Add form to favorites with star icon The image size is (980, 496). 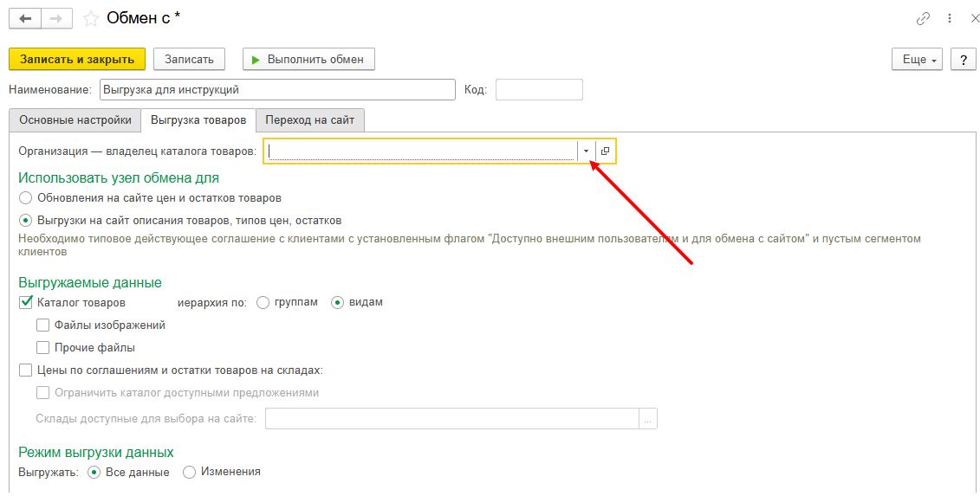(90, 18)
